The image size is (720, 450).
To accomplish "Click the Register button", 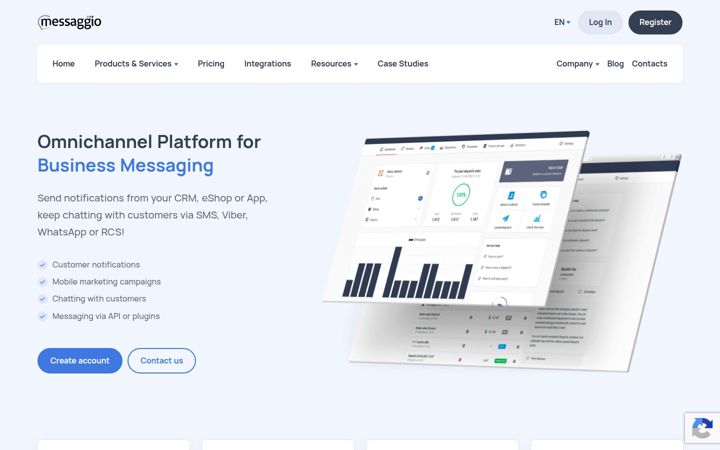I will pyautogui.click(x=655, y=22).
